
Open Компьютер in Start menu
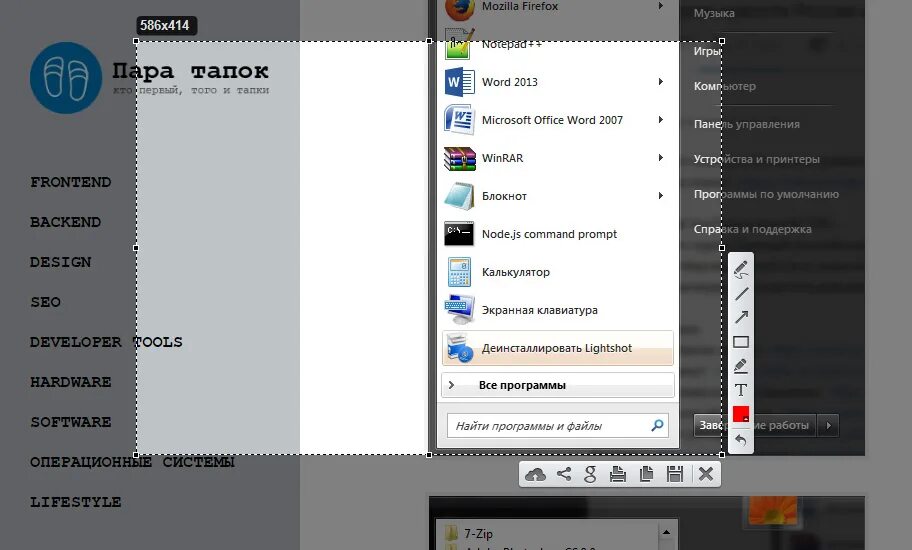(x=725, y=86)
